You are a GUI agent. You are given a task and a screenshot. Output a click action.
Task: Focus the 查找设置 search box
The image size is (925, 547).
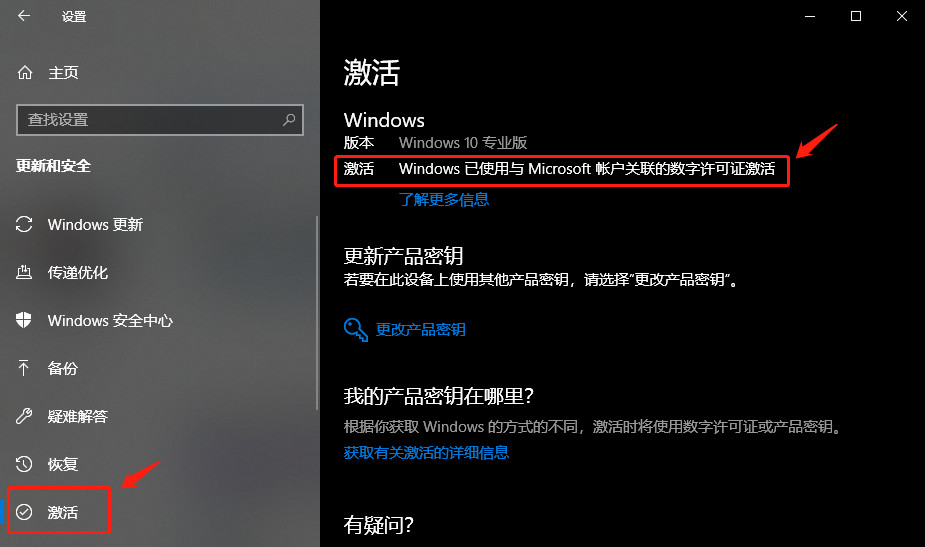(x=160, y=120)
